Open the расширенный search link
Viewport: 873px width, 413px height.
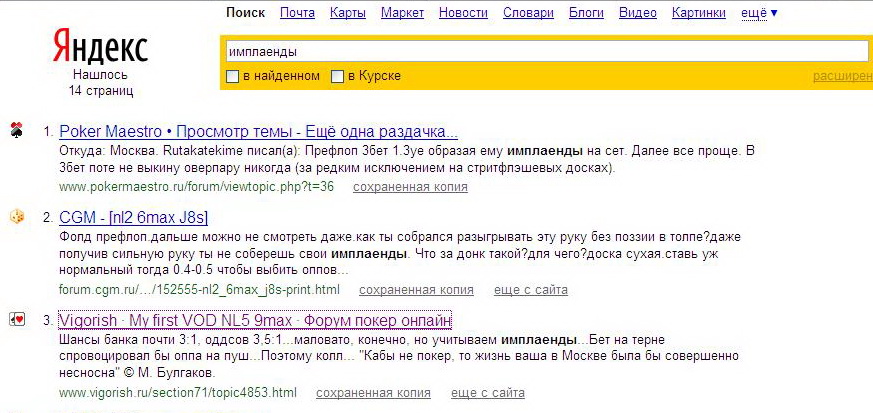pos(843,76)
